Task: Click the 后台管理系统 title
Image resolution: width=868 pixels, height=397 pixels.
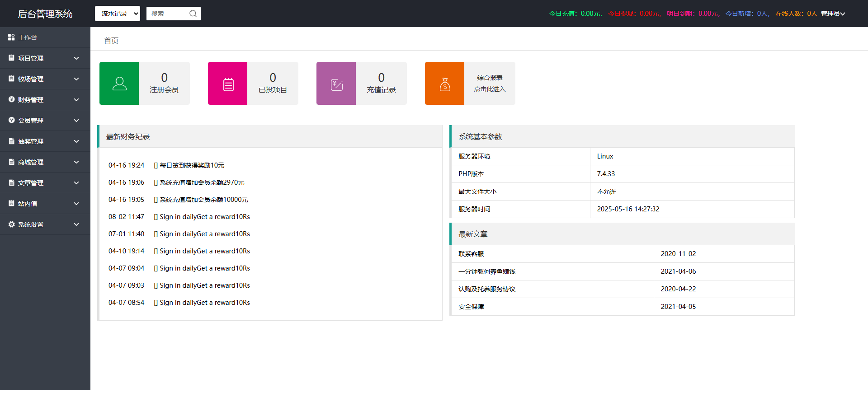Action: point(45,14)
